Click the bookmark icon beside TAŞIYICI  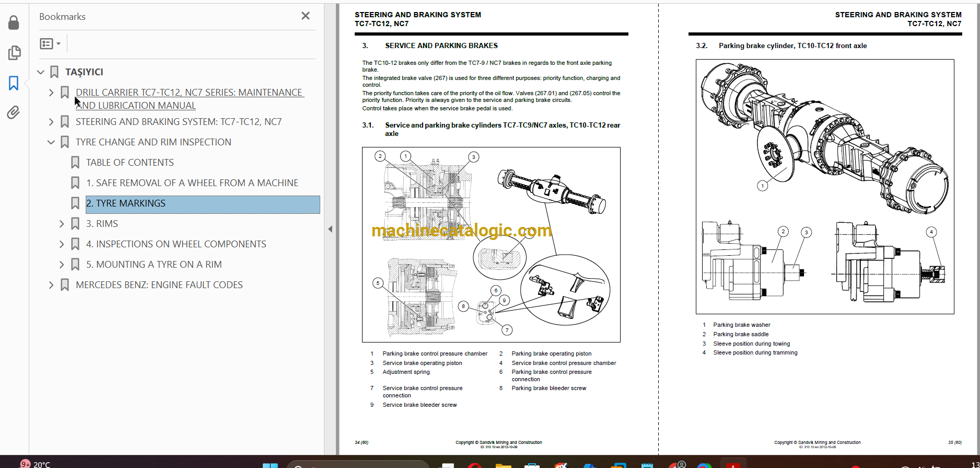coord(54,72)
